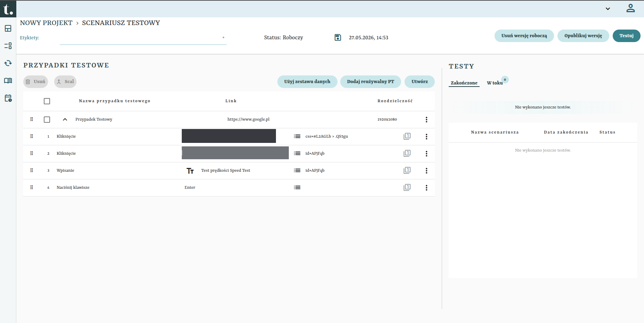644x323 pixels.
Task: Click drag handle of step 2 Kliknięcie
Action: point(32,153)
